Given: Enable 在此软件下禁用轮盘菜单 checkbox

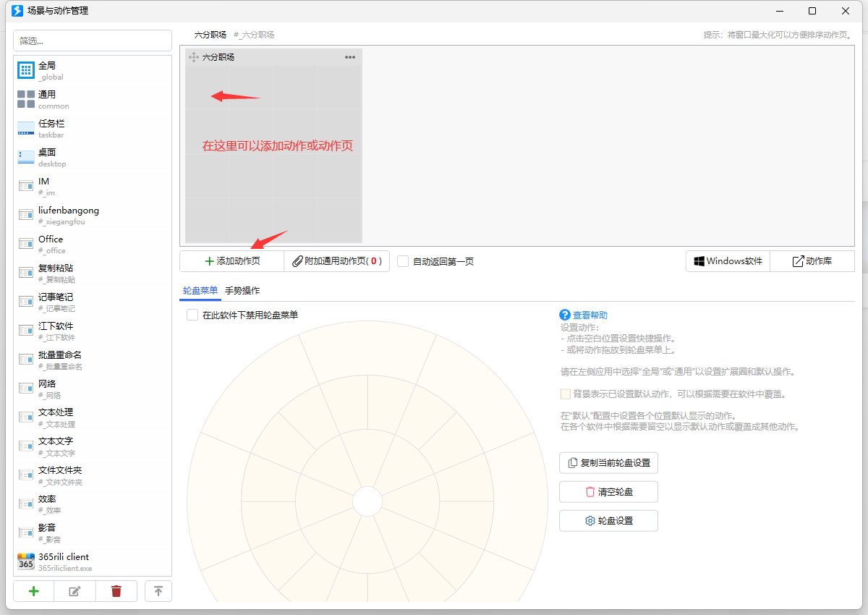Looking at the screenshot, I should click(x=192, y=315).
